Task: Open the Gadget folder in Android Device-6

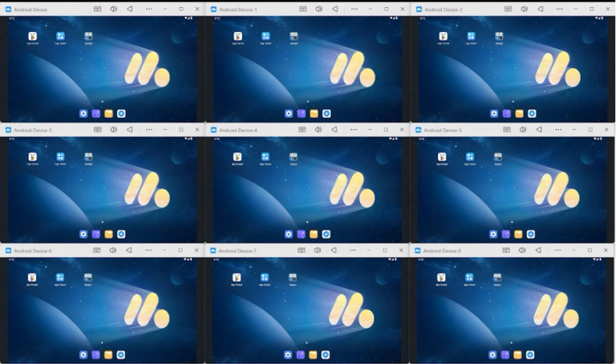Action: click(88, 277)
